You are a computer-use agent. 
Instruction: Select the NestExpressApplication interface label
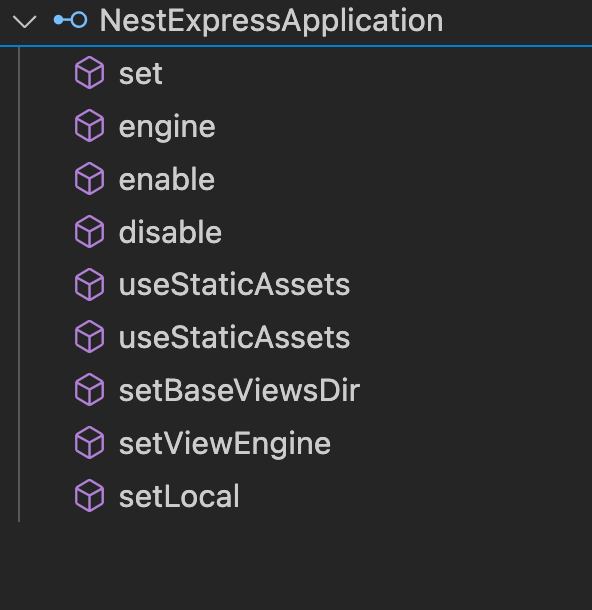pos(271,21)
